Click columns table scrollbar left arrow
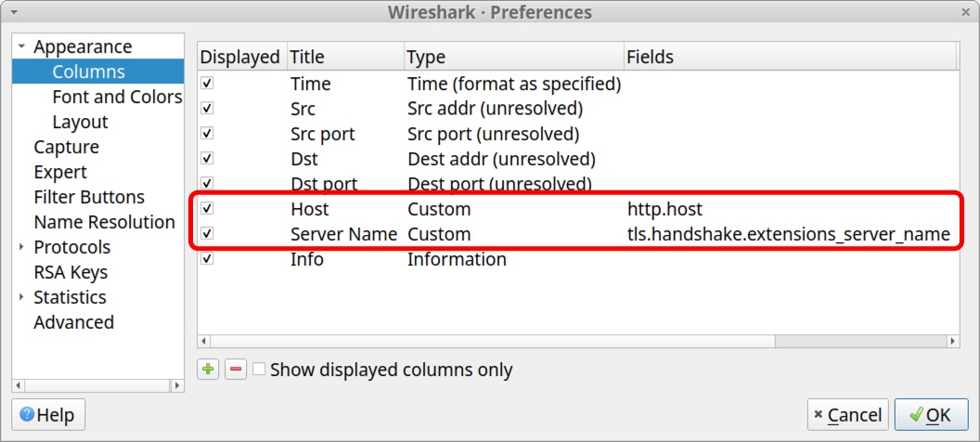Screen dimensions: 980x442 pos(204,342)
